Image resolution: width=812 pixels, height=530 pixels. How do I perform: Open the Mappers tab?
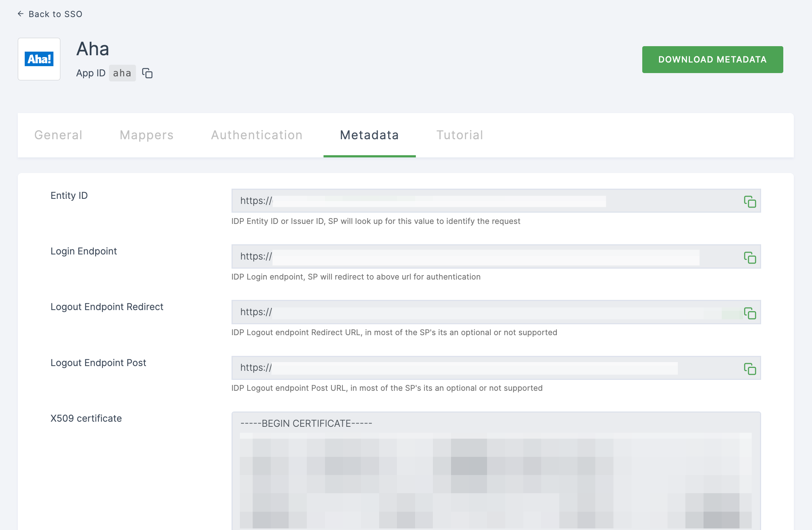(146, 135)
